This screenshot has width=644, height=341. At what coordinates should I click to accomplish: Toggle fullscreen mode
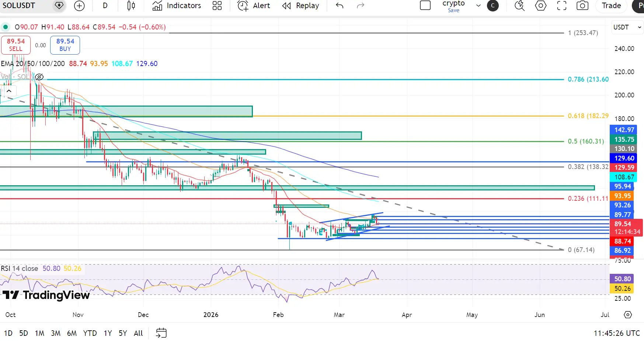coord(562,6)
